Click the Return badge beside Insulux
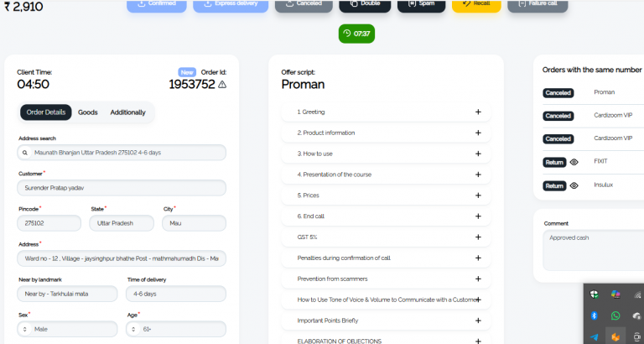Screen dimensions: 644x344 (554, 185)
